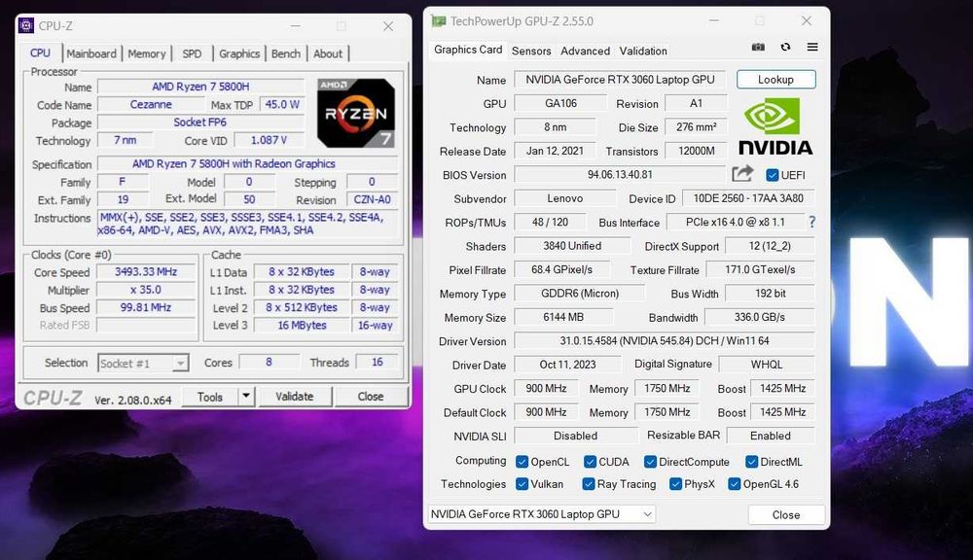This screenshot has width=973, height=560.
Task: Toggle the OpenGL 4.6 checkbox
Action: click(x=734, y=484)
